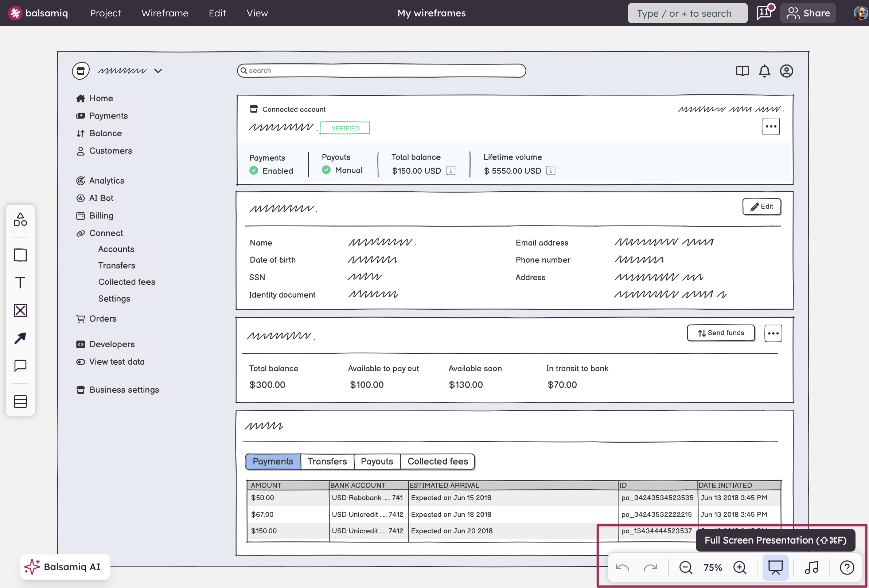Image resolution: width=869 pixels, height=588 pixels.
Task: Click the Balsamiq logo icon
Action: tap(15, 13)
